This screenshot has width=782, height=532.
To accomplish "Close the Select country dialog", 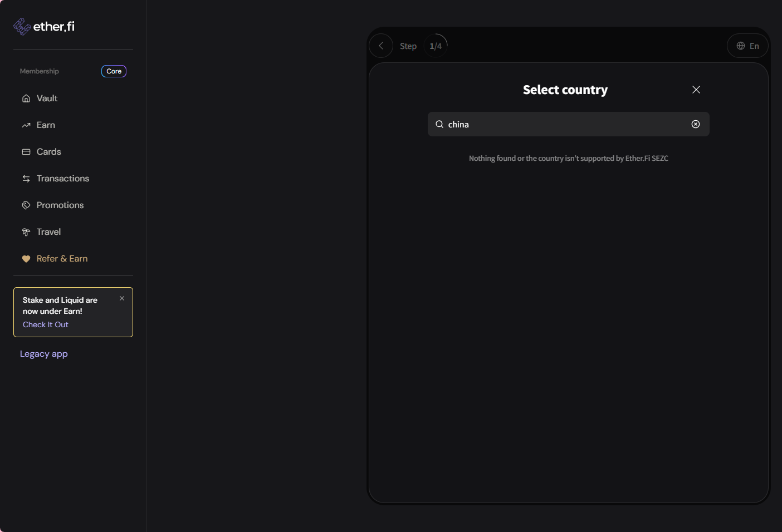I will pyautogui.click(x=696, y=90).
